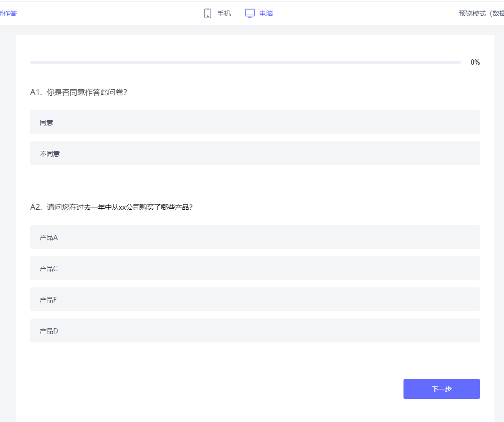Select the 同意 option for A1
Viewport: 504px width, 422px height.
coord(255,122)
